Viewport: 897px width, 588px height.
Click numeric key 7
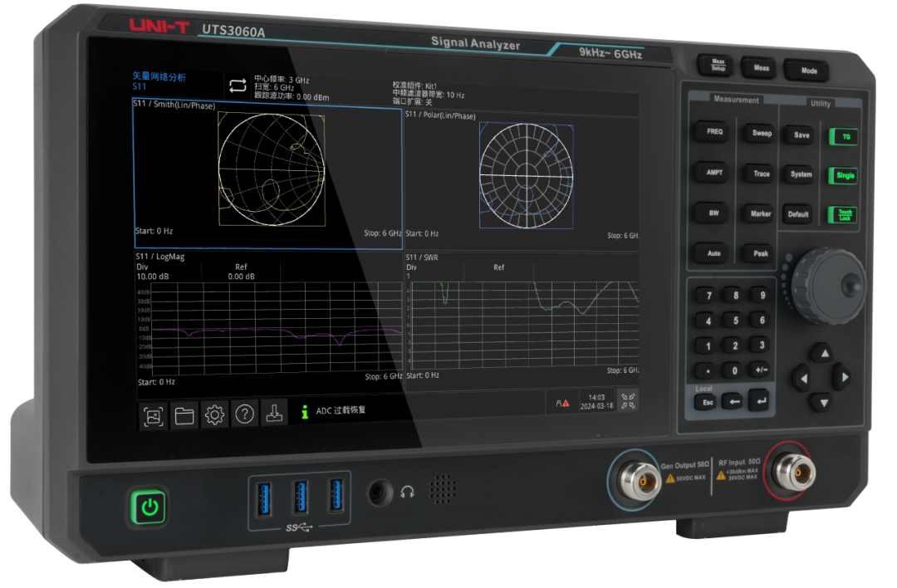[708, 295]
